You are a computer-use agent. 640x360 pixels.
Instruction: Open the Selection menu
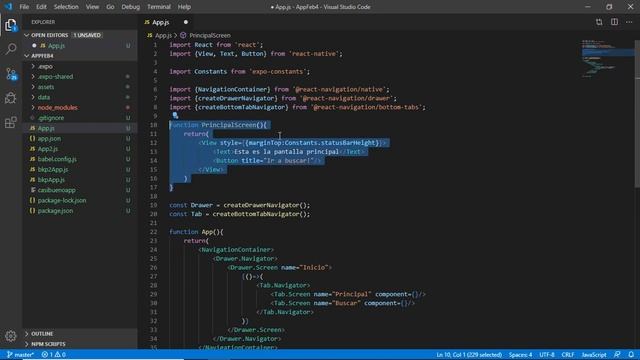click(x=66, y=7)
